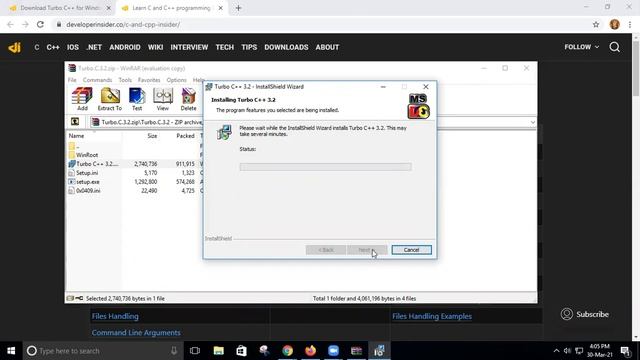Open the ANDROID navigation item
Screen dimensions: 640x360
click(x=124, y=47)
